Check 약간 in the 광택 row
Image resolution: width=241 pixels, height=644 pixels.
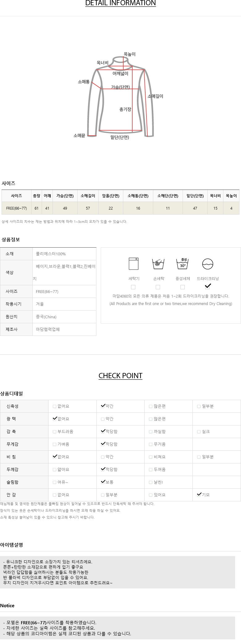tap(103, 419)
